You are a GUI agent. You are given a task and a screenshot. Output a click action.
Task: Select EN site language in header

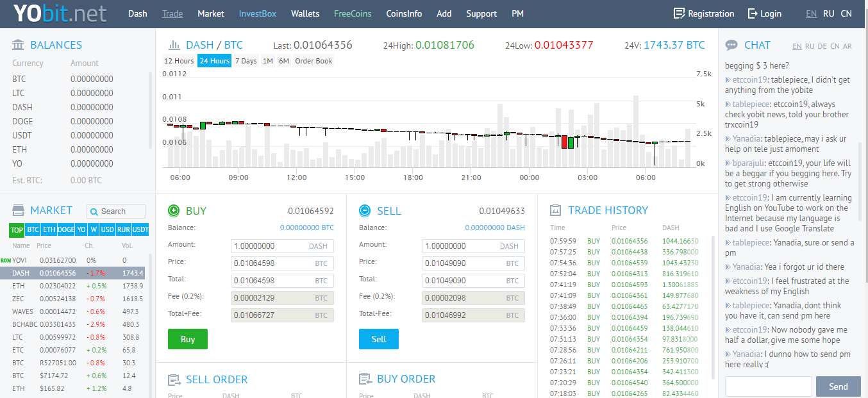click(811, 13)
